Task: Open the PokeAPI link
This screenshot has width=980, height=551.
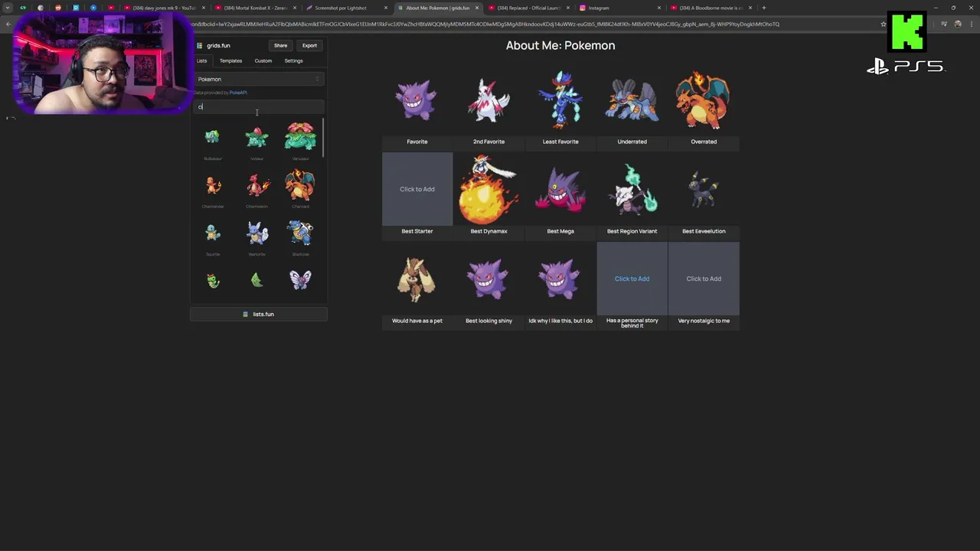Action: click(238, 93)
